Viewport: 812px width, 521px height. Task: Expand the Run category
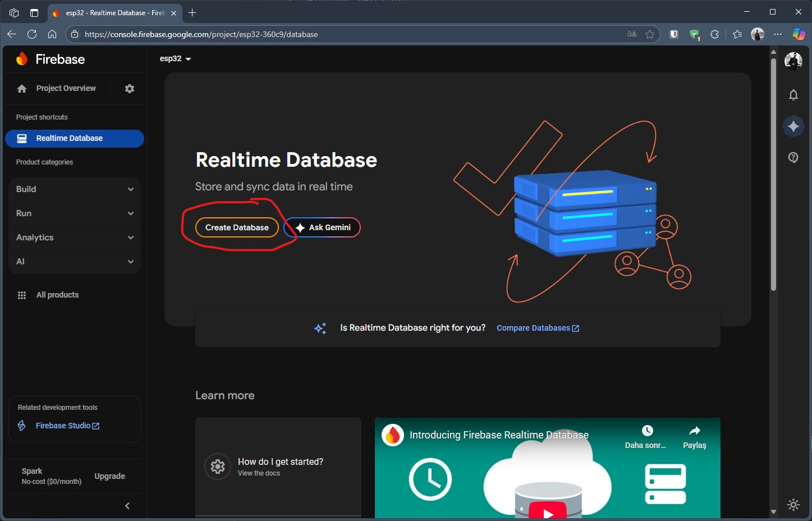coord(75,213)
